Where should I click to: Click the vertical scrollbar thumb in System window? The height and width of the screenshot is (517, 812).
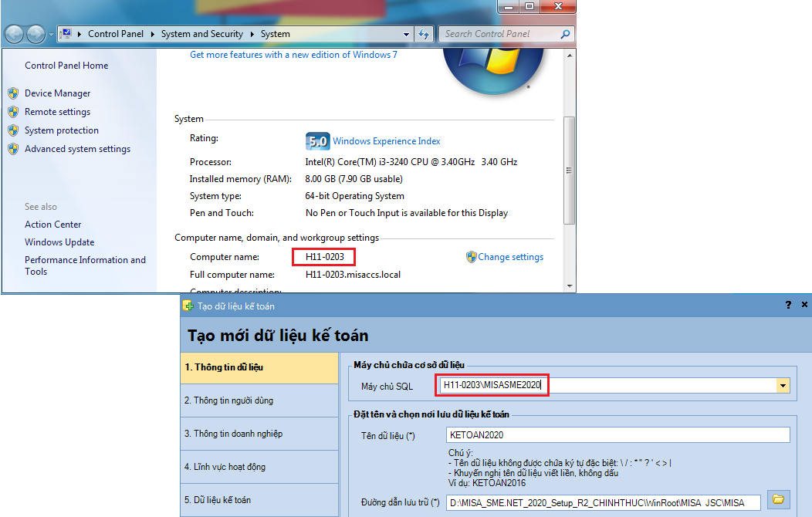[569, 171]
